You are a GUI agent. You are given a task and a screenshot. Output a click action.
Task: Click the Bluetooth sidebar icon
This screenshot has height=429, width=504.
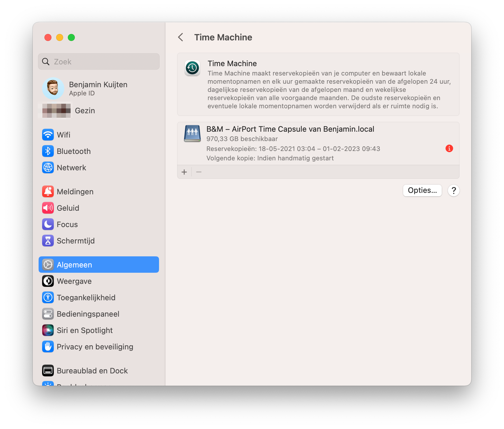(x=48, y=151)
